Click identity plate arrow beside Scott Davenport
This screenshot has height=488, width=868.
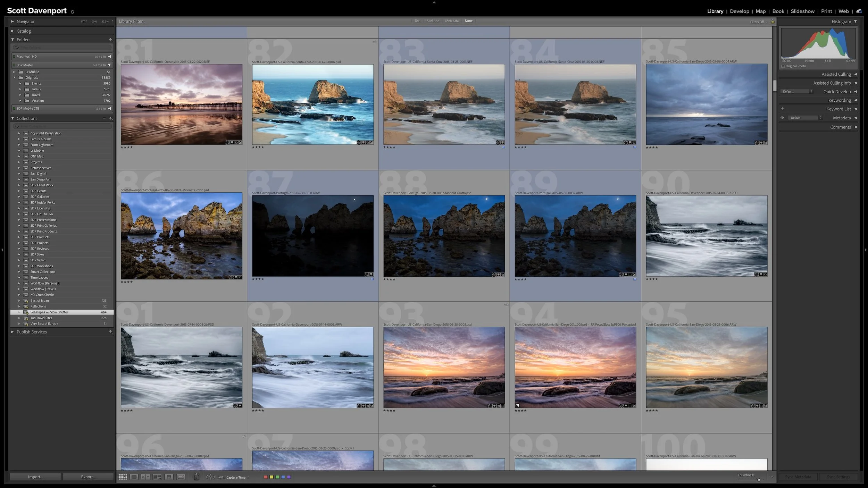tap(72, 12)
